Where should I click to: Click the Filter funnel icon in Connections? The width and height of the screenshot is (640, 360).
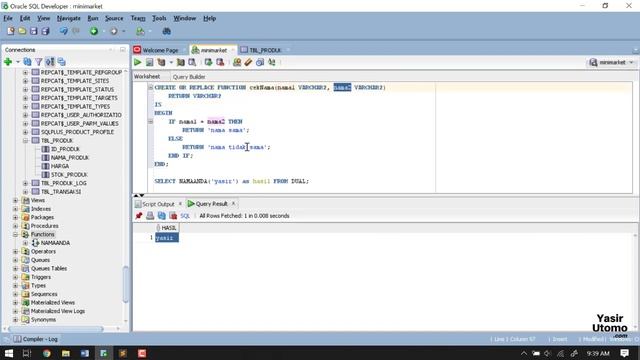39,62
